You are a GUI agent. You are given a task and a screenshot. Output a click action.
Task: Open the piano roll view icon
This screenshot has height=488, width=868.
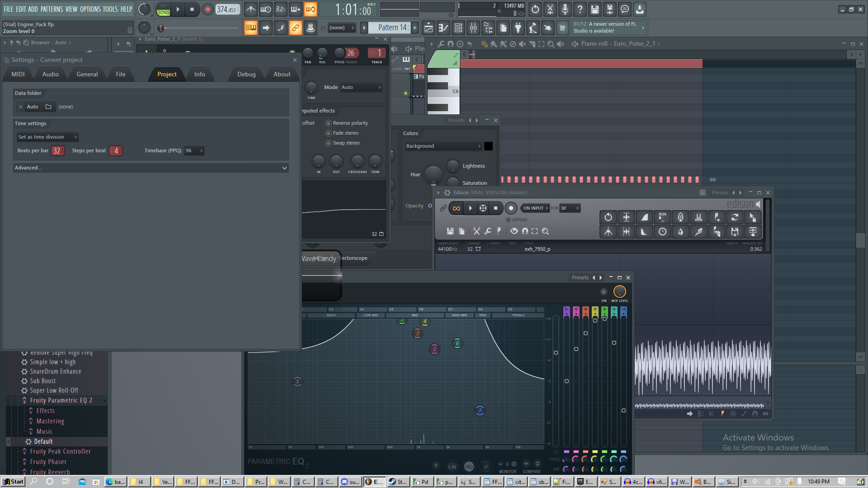pos(443,28)
